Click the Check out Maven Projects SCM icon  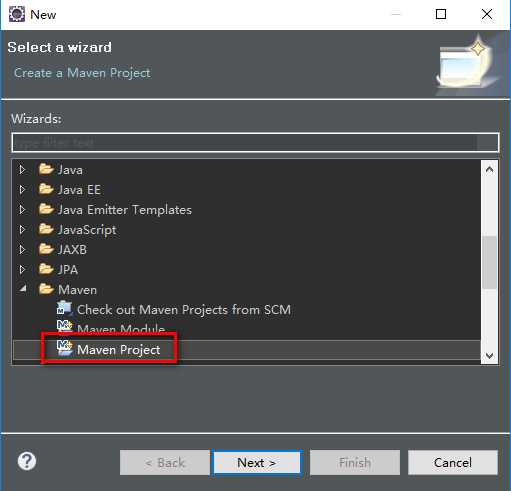(64, 308)
